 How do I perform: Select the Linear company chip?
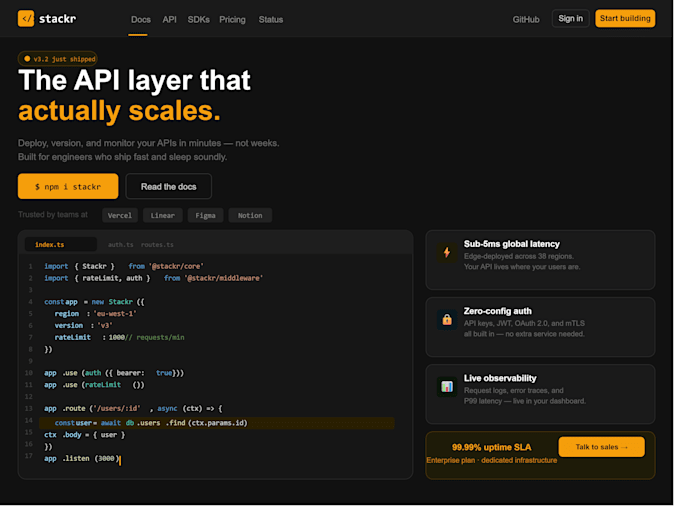point(163,215)
